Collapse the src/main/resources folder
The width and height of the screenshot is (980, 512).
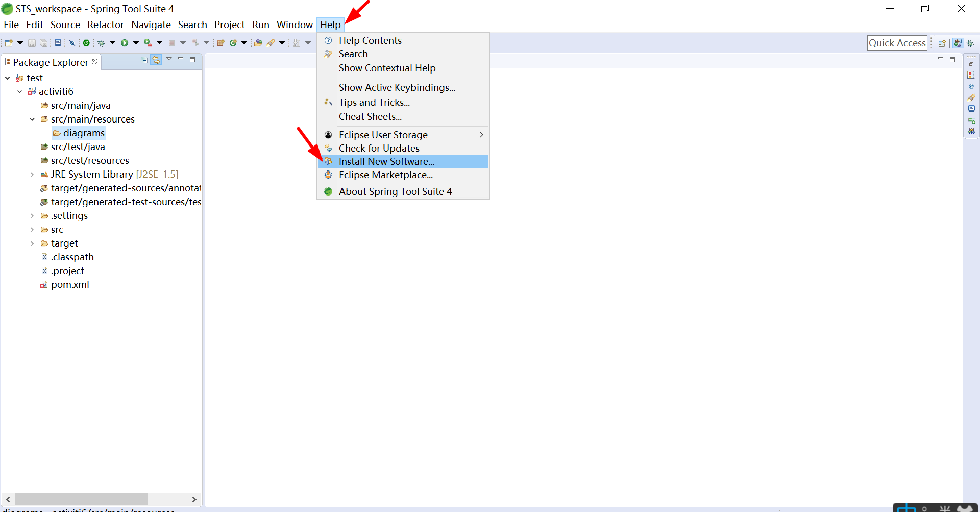pos(32,119)
